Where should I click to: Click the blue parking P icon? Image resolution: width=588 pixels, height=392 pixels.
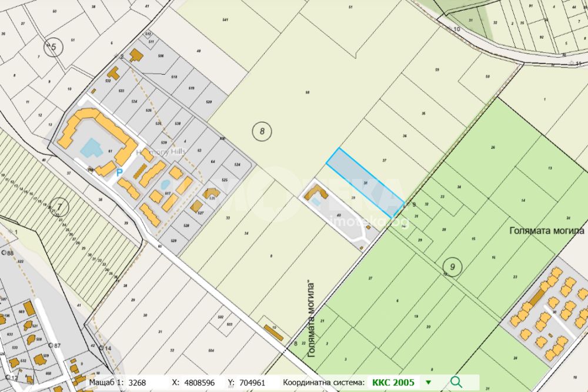[x=119, y=173]
